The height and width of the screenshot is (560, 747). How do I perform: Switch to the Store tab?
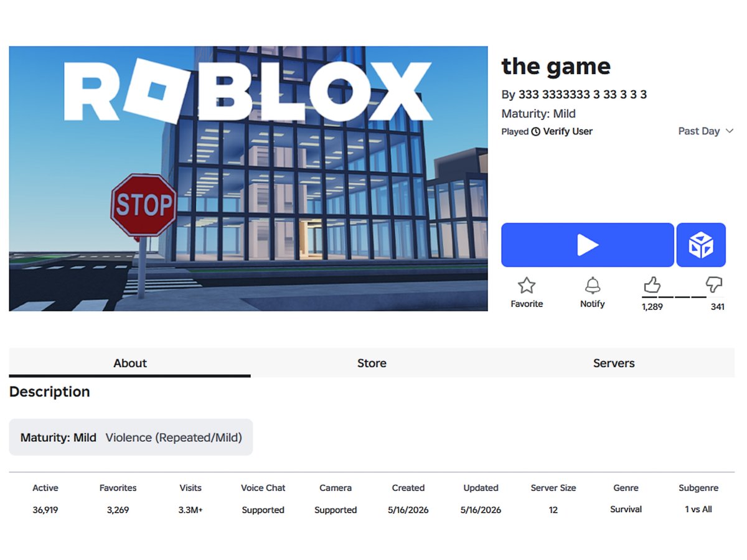pyautogui.click(x=372, y=363)
